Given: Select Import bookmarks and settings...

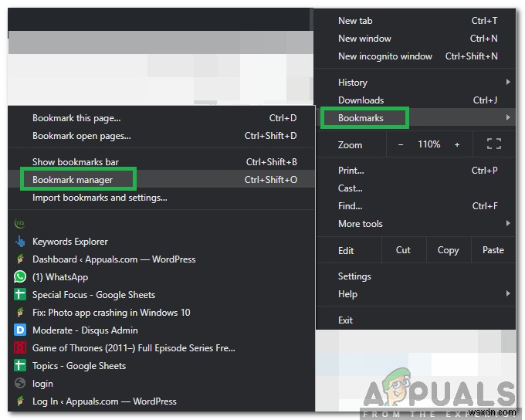Looking at the screenshot, I should coord(161,198).
